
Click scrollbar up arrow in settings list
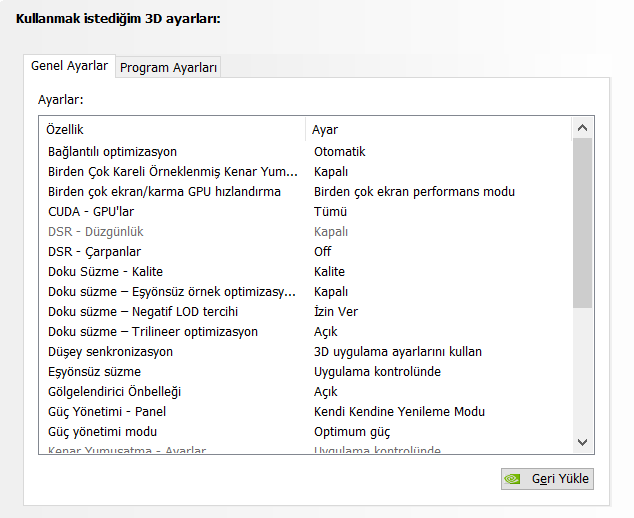pyautogui.click(x=583, y=128)
